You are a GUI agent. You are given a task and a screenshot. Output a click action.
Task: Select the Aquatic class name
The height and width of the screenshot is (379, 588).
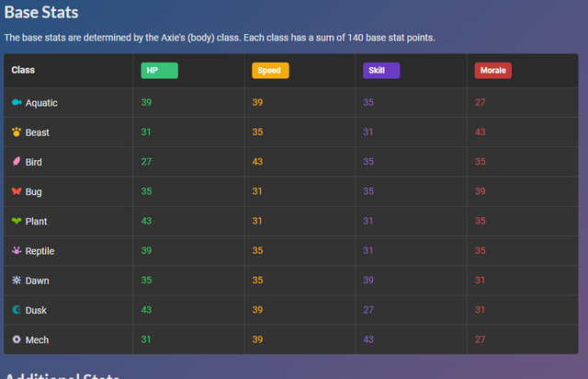(41, 103)
